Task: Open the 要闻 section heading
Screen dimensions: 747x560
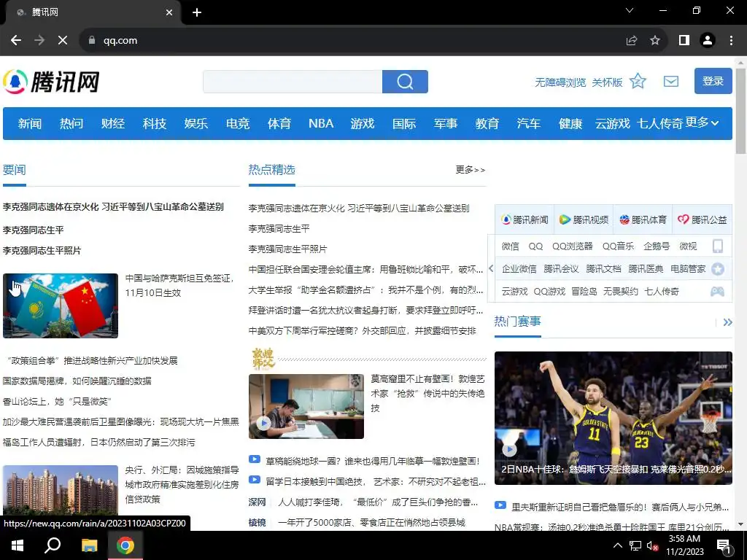Action: pos(15,170)
